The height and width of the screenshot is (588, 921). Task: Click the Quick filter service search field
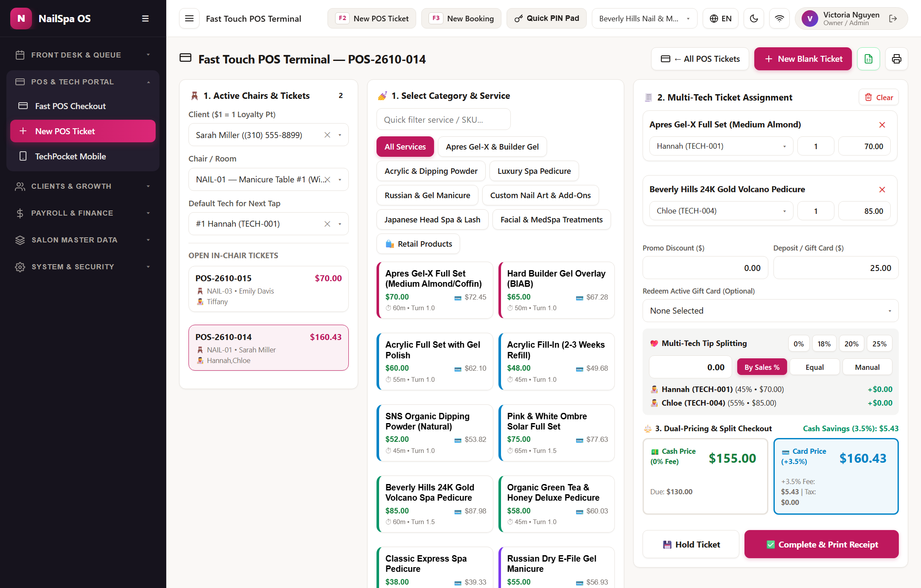(443, 120)
